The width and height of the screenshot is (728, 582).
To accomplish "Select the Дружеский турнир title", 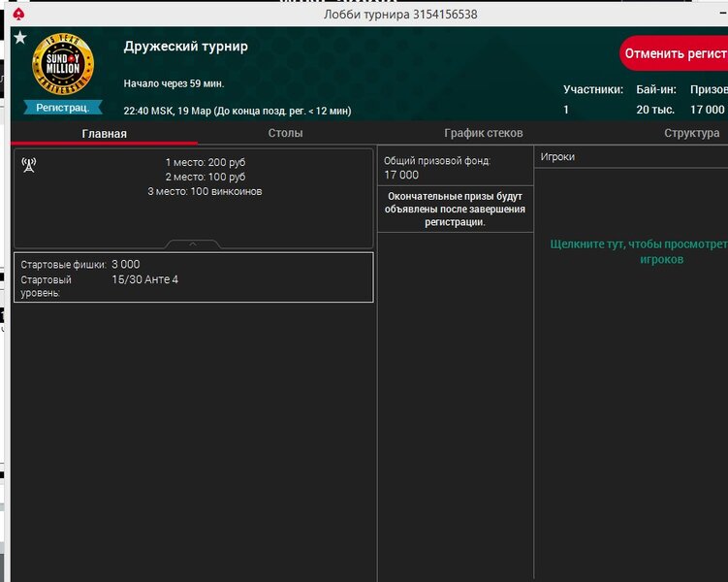I will (x=186, y=47).
